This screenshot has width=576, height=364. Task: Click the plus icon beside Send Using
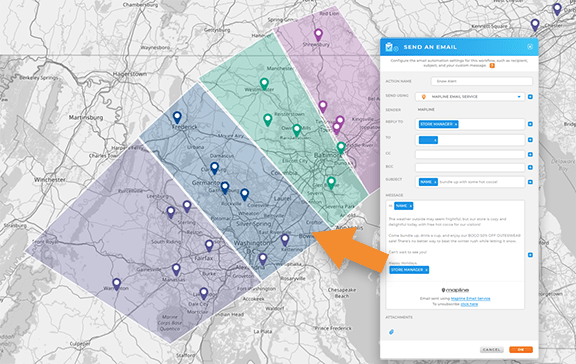point(530,97)
